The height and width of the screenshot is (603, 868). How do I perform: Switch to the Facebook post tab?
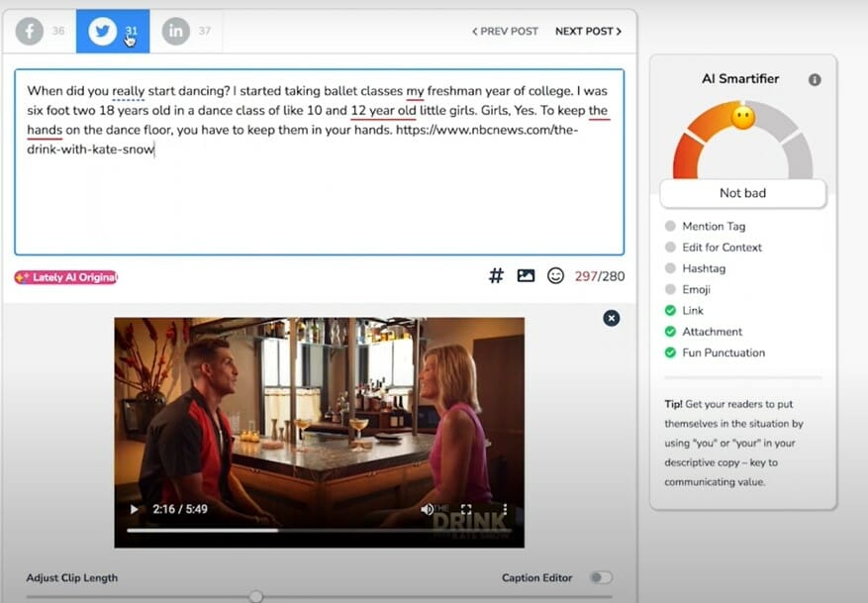(40, 31)
